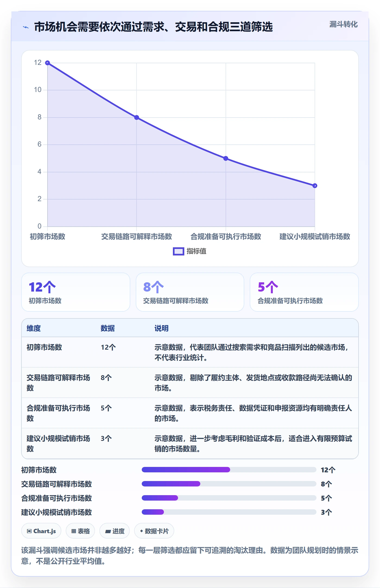The image size is (380, 588).
Task: Click the y-axis label 10
Action: pyautogui.click(x=38, y=90)
